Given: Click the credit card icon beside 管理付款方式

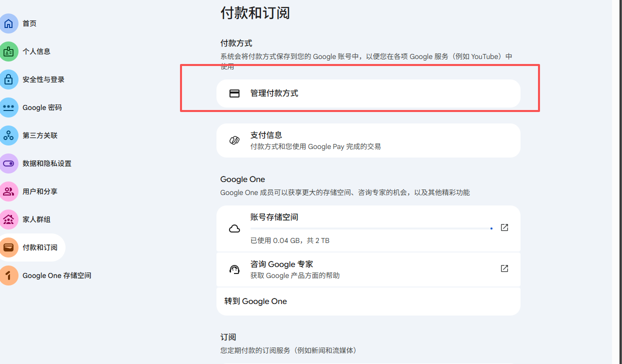Looking at the screenshot, I should pyautogui.click(x=234, y=93).
